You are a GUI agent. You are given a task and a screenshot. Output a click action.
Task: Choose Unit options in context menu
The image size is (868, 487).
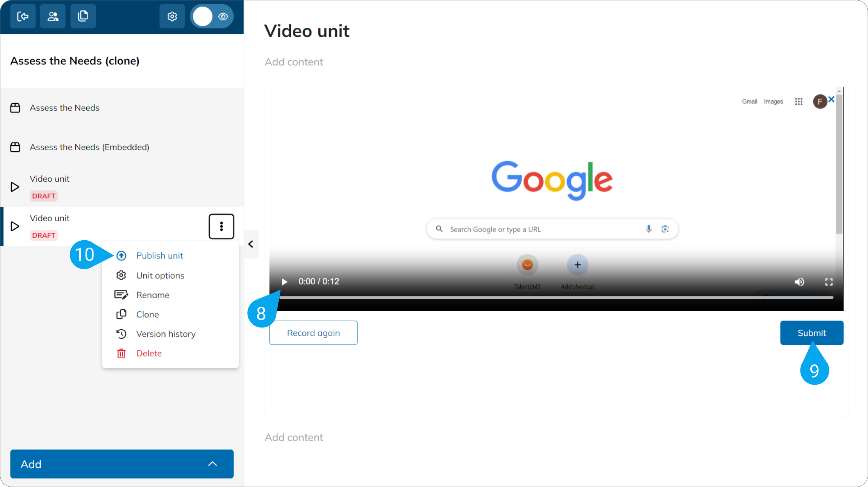[x=160, y=275]
